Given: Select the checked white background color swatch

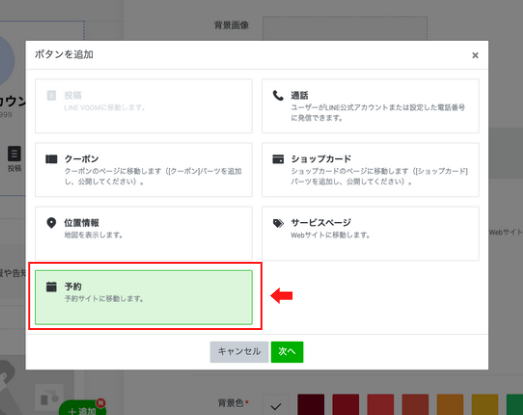Looking at the screenshot, I should point(276,405).
